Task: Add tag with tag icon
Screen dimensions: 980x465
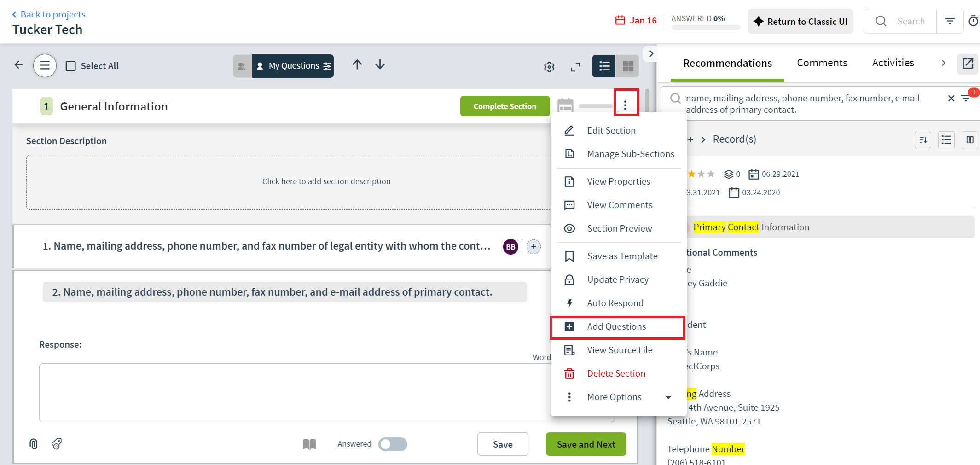Action: pyautogui.click(x=57, y=444)
